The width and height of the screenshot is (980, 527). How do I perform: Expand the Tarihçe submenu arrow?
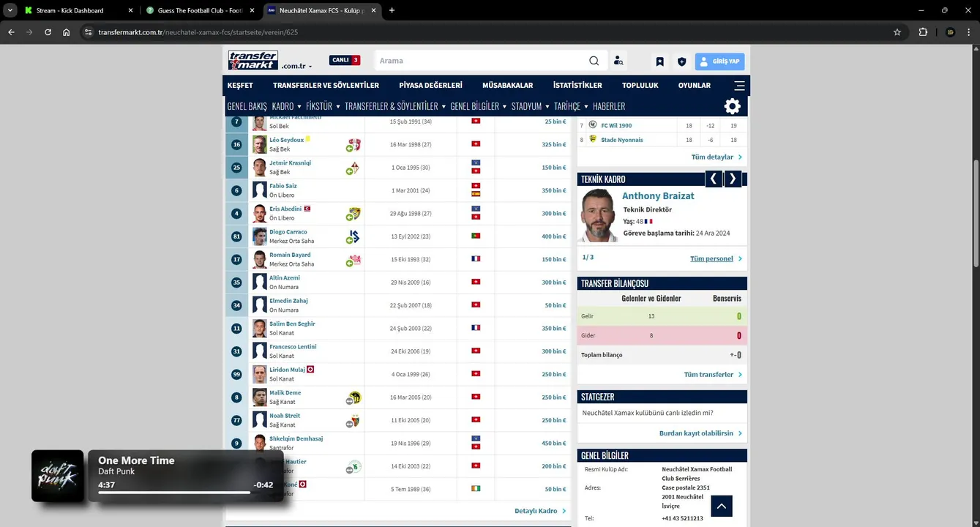(586, 107)
